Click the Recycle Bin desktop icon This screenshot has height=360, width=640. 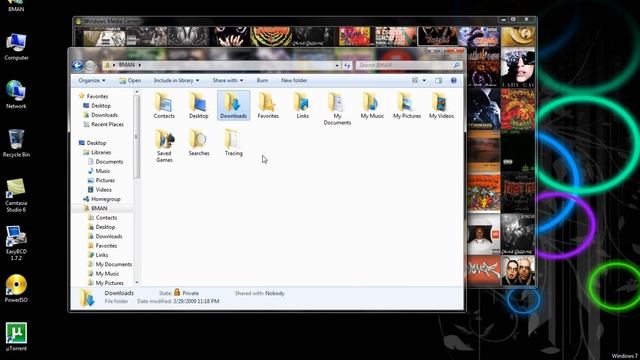click(x=16, y=143)
